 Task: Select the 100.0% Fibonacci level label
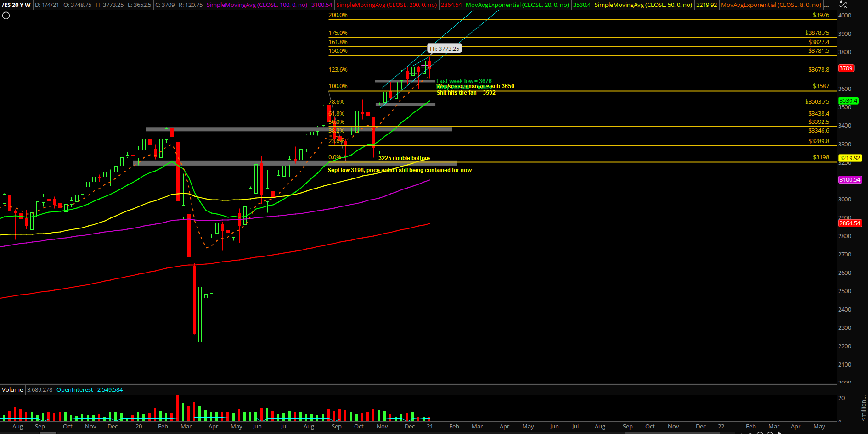coord(338,86)
